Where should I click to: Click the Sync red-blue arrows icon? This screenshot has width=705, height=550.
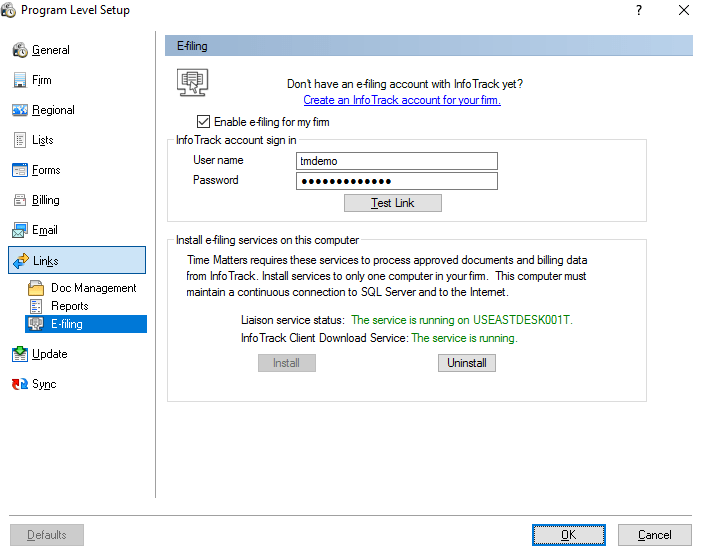pos(20,384)
